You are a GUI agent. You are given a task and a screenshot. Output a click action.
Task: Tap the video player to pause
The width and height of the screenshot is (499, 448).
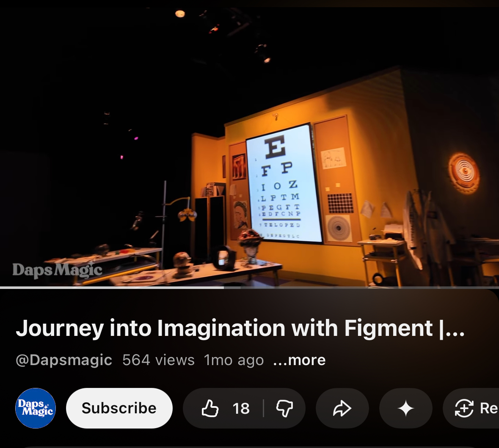[249, 106]
